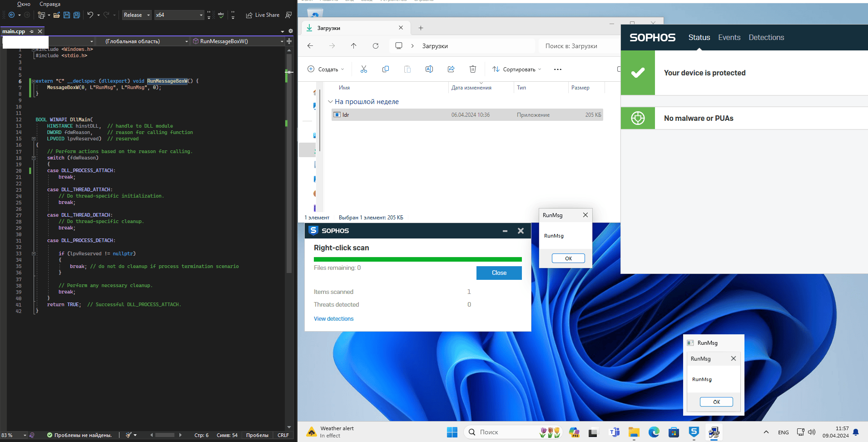
Task: Collapse the На прошлой неделе group
Action: [x=330, y=102]
